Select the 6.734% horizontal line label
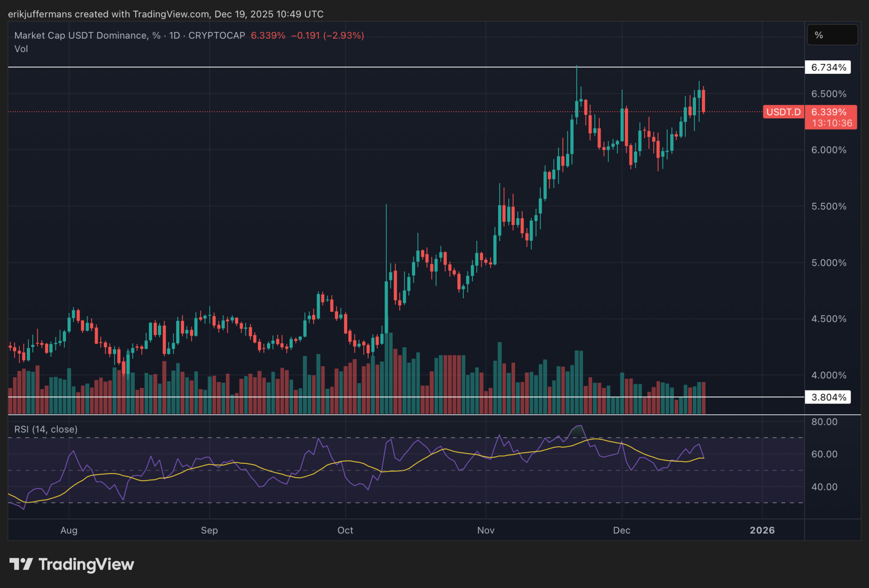This screenshot has height=588, width=869. (x=828, y=67)
